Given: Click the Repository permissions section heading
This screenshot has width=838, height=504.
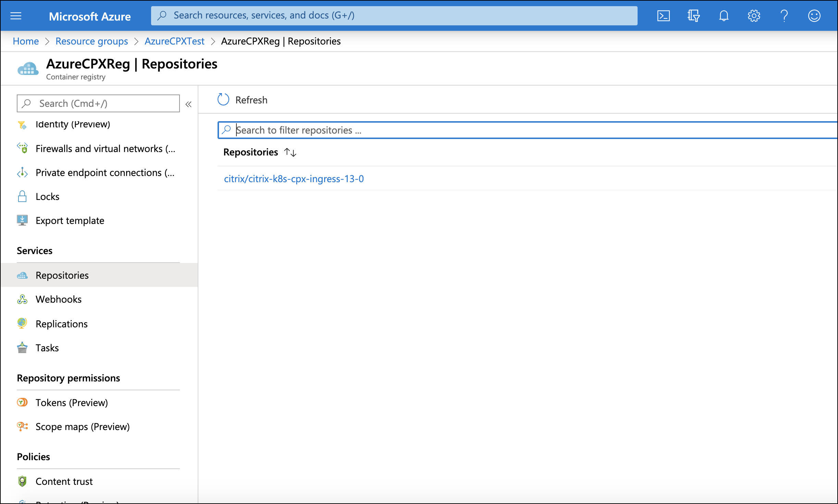Looking at the screenshot, I should 68,378.
